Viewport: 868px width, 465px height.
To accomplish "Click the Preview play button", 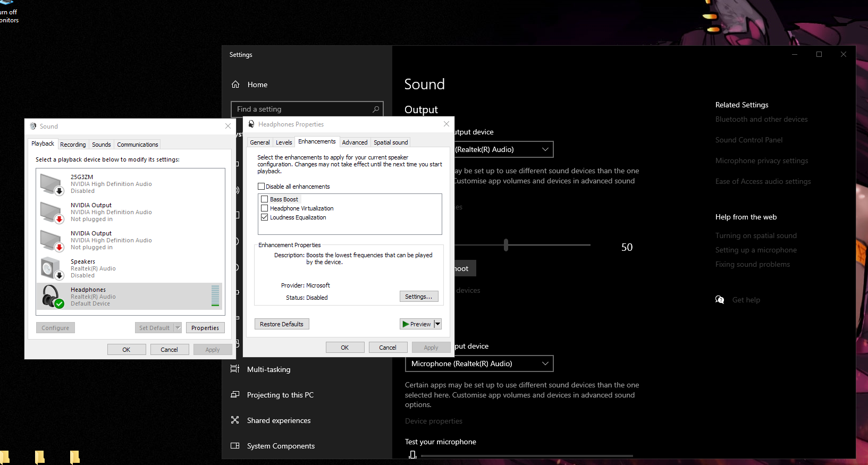I will pos(417,324).
